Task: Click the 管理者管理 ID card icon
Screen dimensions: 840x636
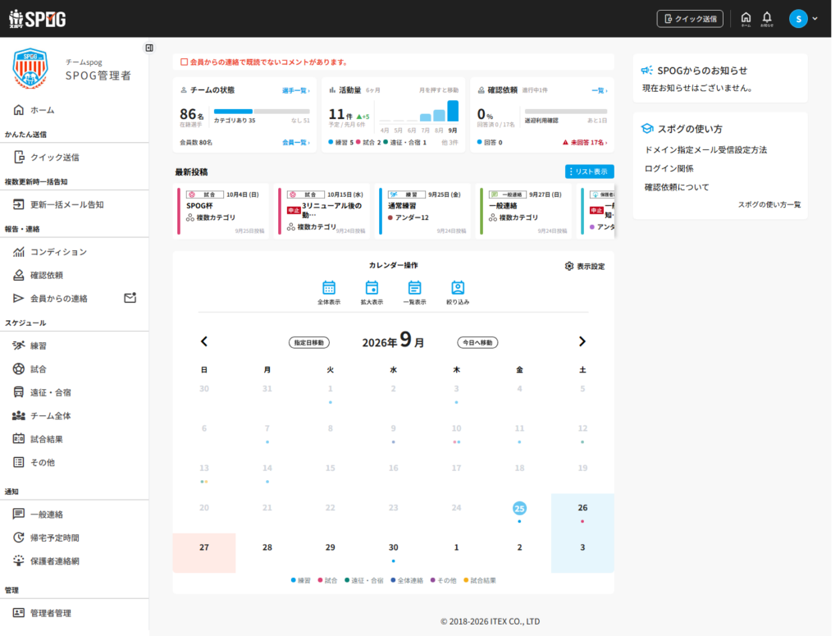Action: (x=19, y=612)
